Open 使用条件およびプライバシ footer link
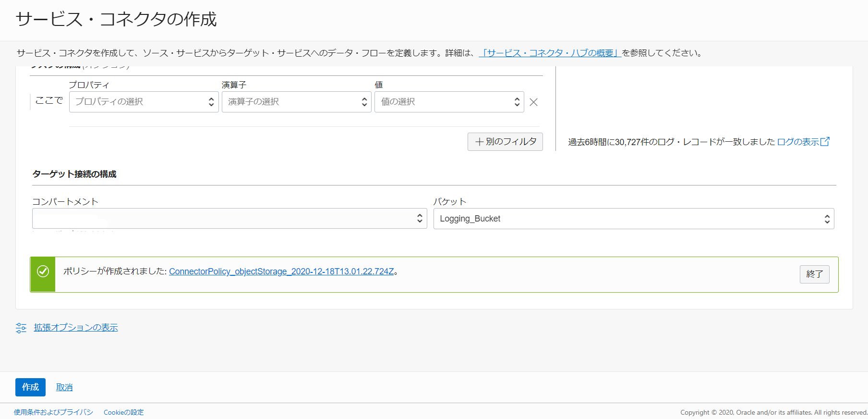868x419 pixels. coord(53,412)
